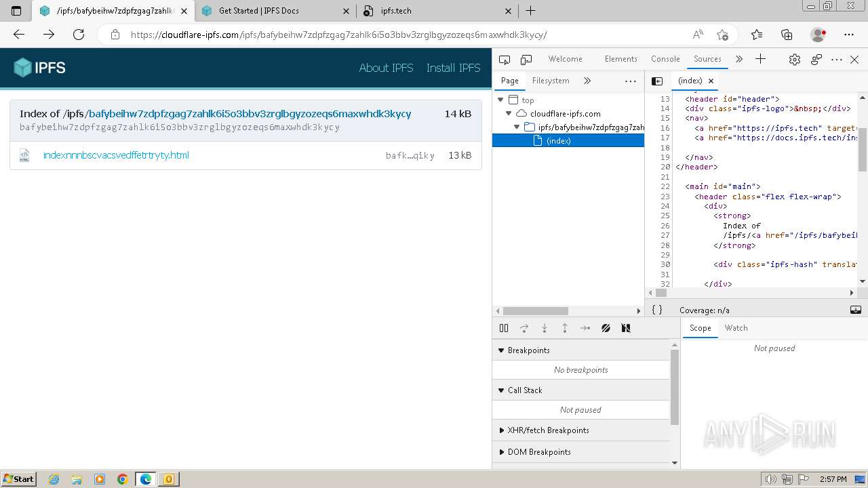Open DevTools customize three-dot menu

(x=837, y=60)
